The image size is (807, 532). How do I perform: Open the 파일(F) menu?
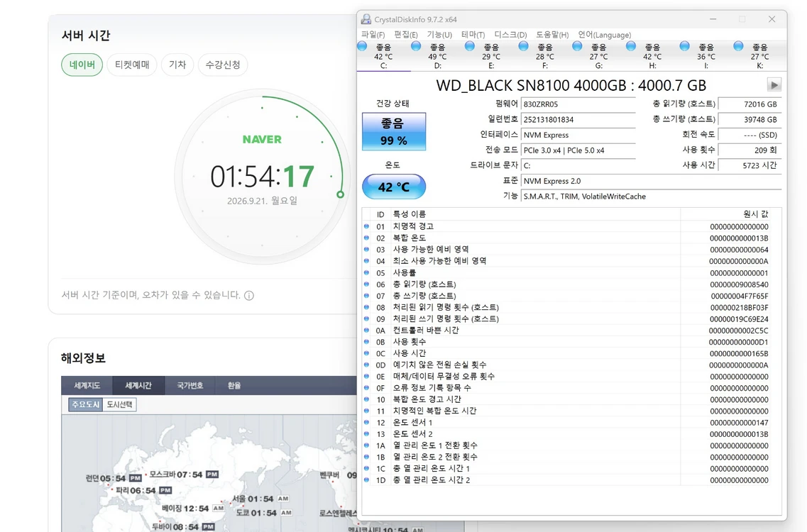(x=373, y=35)
